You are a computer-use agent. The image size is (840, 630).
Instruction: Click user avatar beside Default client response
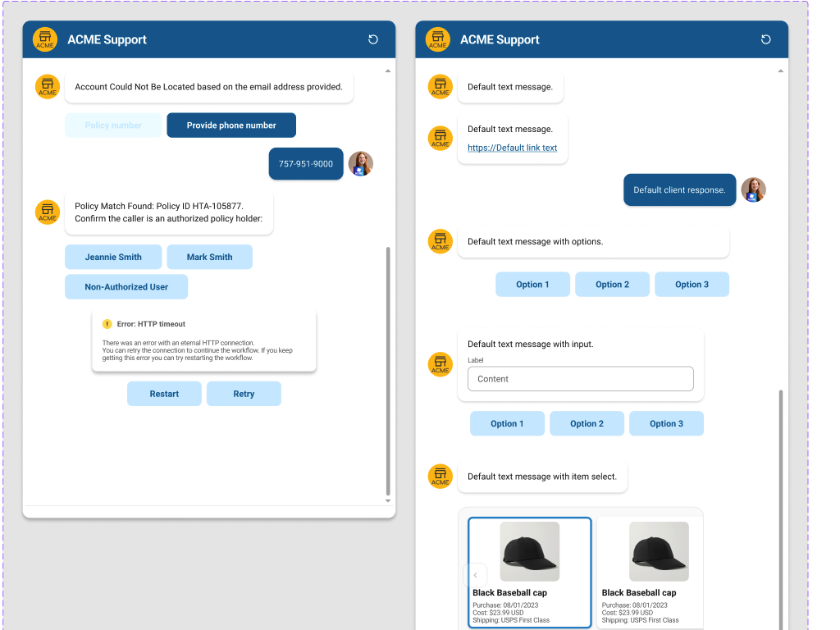click(x=753, y=190)
